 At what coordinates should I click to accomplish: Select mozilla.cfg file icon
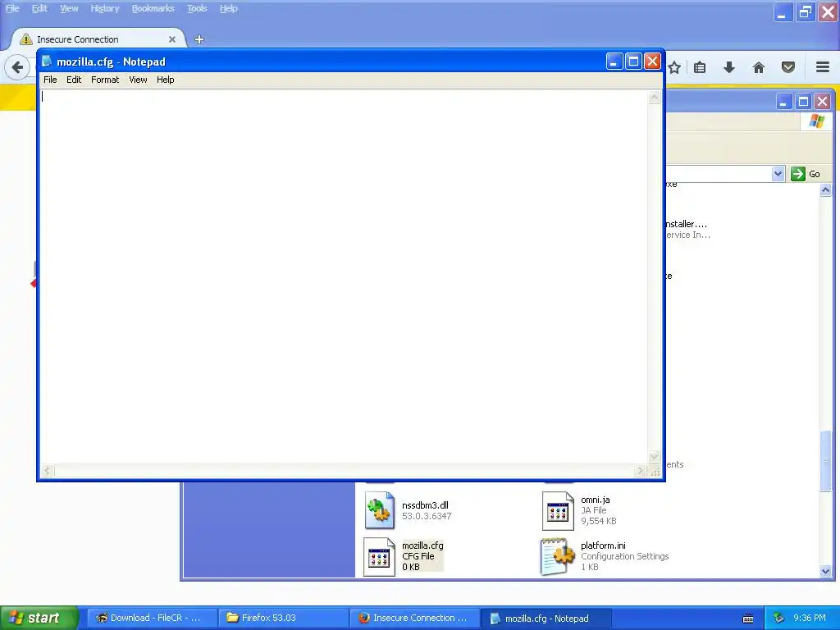tap(379, 557)
